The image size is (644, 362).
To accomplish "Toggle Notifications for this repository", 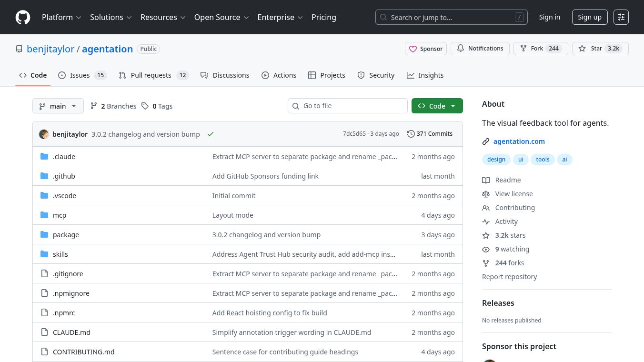I will (480, 49).
